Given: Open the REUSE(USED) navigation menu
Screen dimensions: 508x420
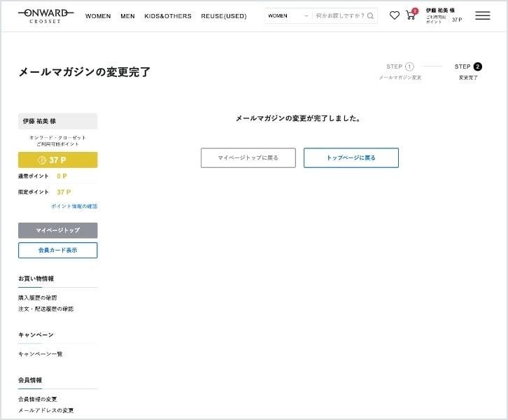Looking at the screenshot, I should click(224, 16).
